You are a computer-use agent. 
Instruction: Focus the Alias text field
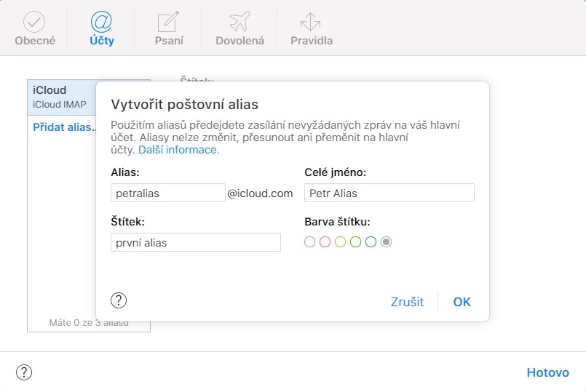pos(168,193)
